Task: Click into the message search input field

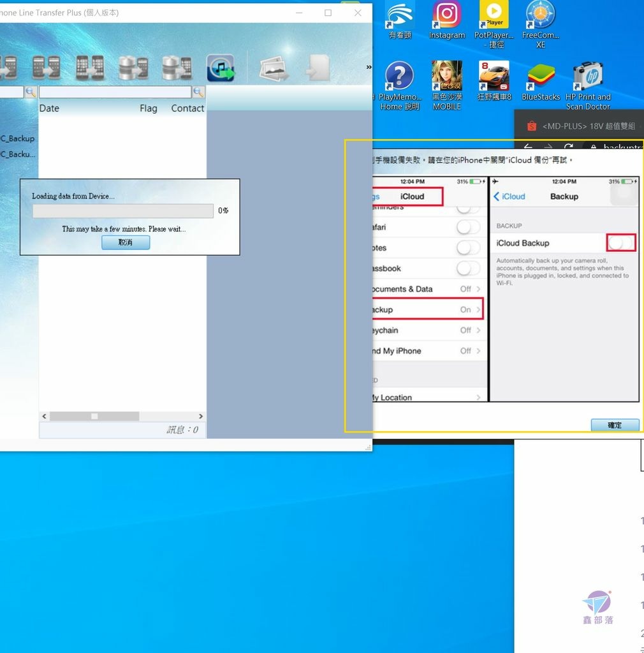Action: pos(115,92)
